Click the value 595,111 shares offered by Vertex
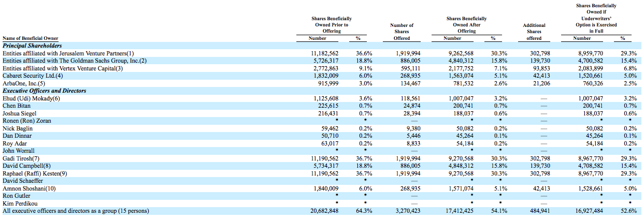Viewport: 644px width, 219px height. [x=410, y=68]
